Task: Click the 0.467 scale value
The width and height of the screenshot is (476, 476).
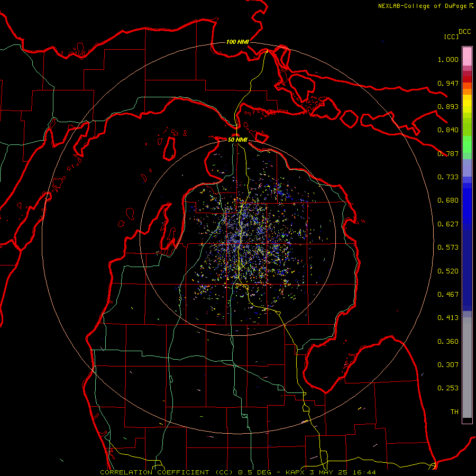Action: [x=448, y=295]
